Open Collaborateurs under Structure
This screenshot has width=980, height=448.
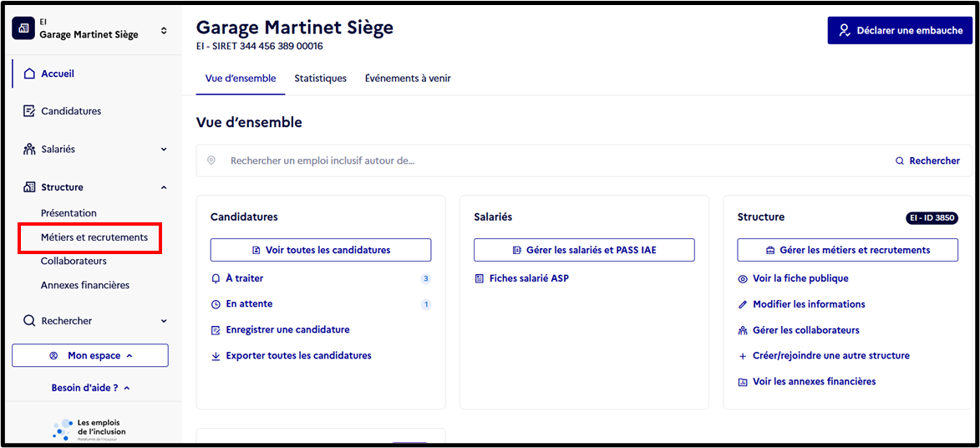[74, 261]
